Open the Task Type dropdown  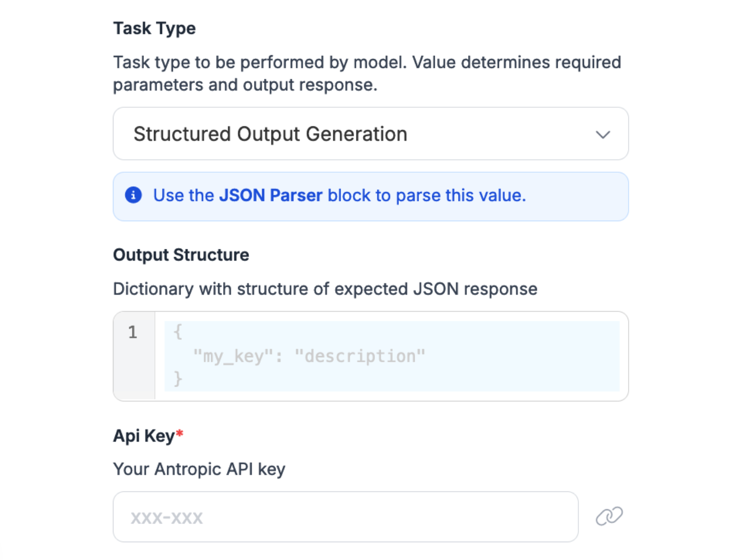coord(370,134)
